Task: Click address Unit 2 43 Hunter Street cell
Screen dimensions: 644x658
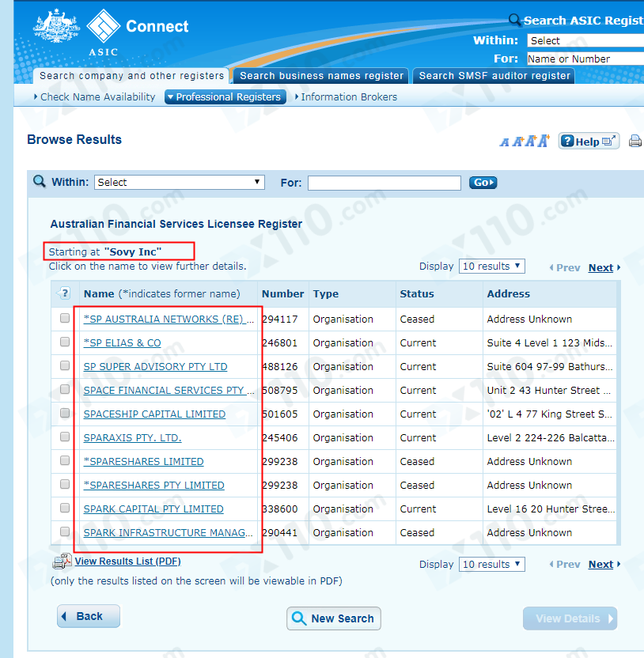Action: point(548,390)
